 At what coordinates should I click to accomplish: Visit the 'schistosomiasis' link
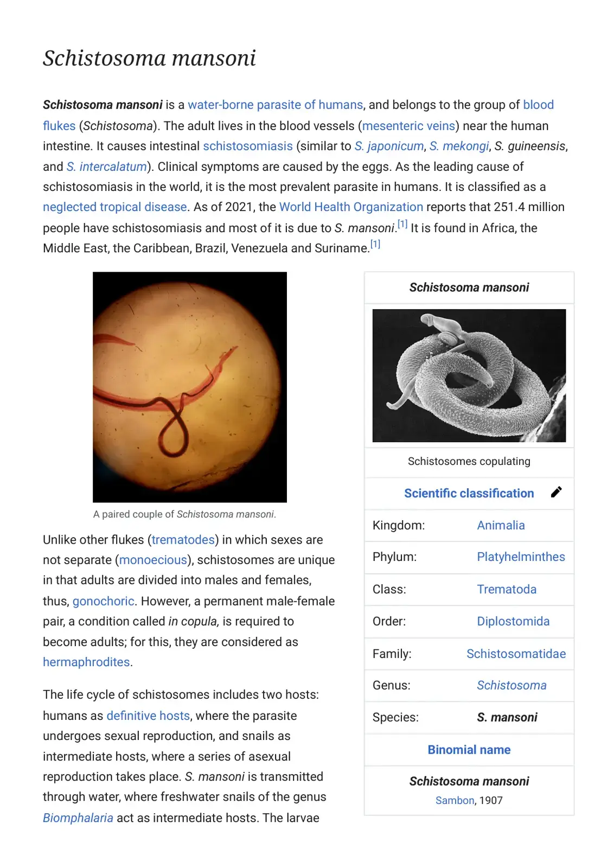[248, 146]
